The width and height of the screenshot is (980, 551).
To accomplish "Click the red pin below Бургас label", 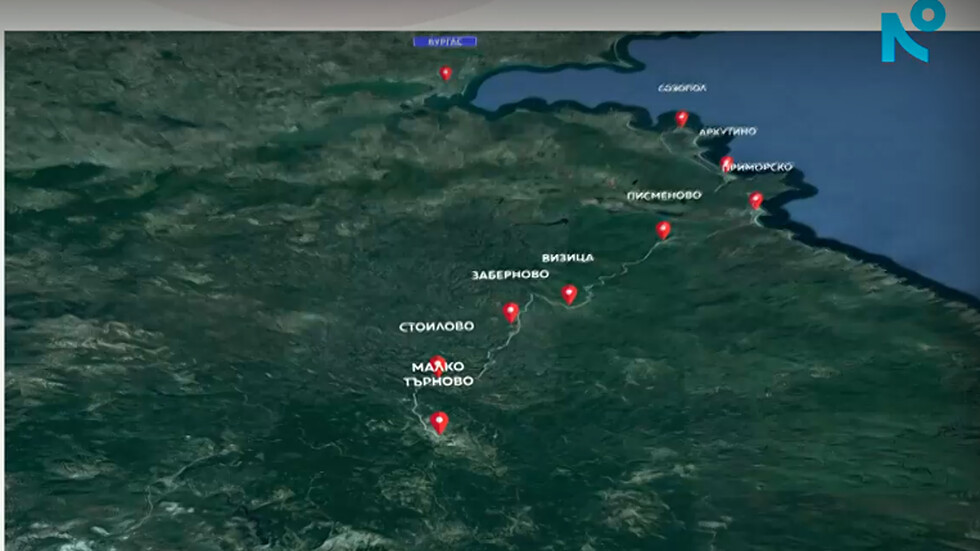I will point(445,73).
